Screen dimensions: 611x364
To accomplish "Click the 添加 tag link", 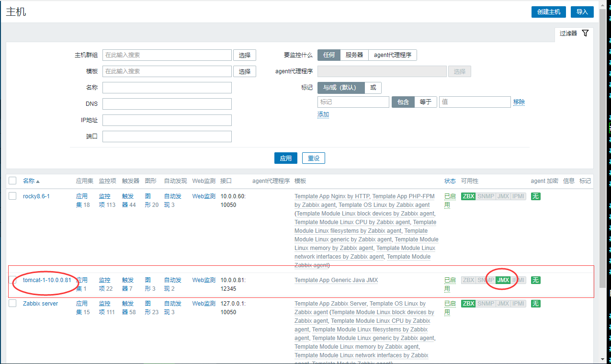I will 323,114.
